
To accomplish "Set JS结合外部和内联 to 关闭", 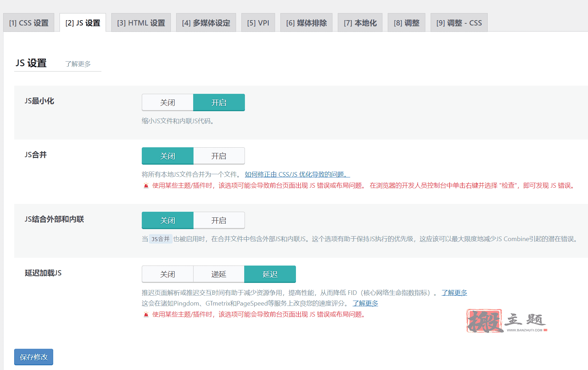I will pyautogui.click(x=168, y=220).
